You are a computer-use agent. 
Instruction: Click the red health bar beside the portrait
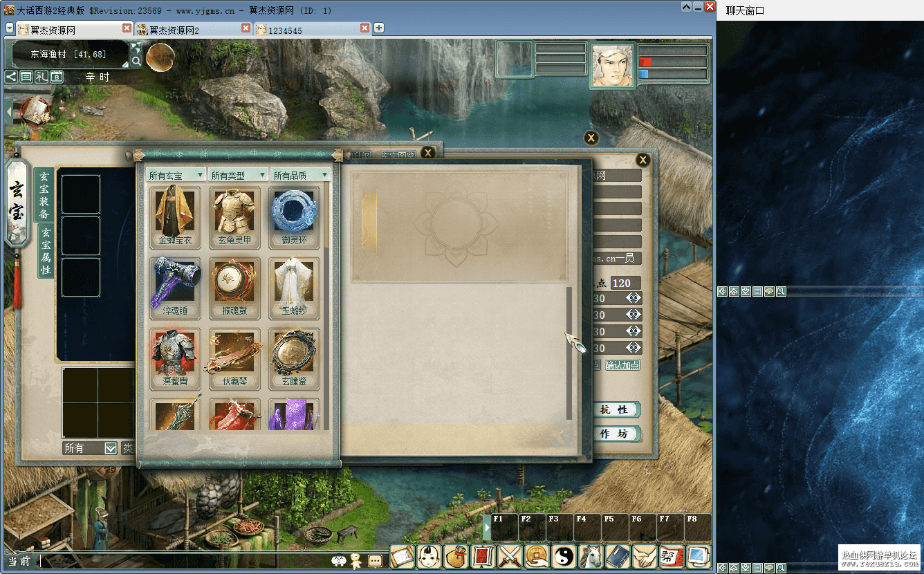(672, 62)
